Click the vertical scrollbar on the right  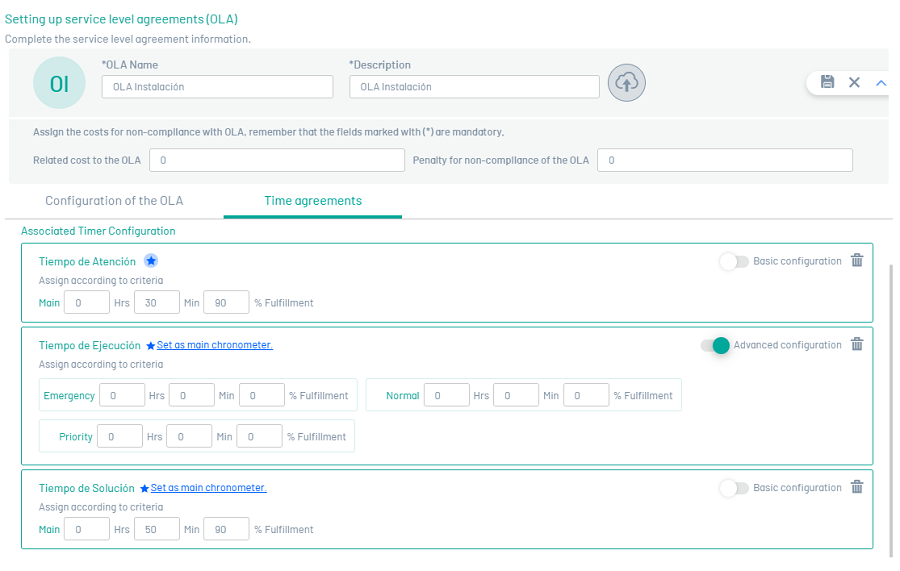click(889, 400)
